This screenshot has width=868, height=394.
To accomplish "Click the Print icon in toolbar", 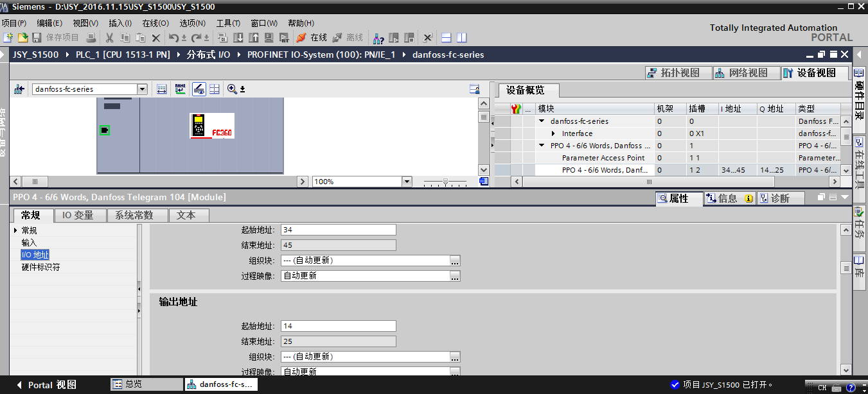I will coord(91,38).
